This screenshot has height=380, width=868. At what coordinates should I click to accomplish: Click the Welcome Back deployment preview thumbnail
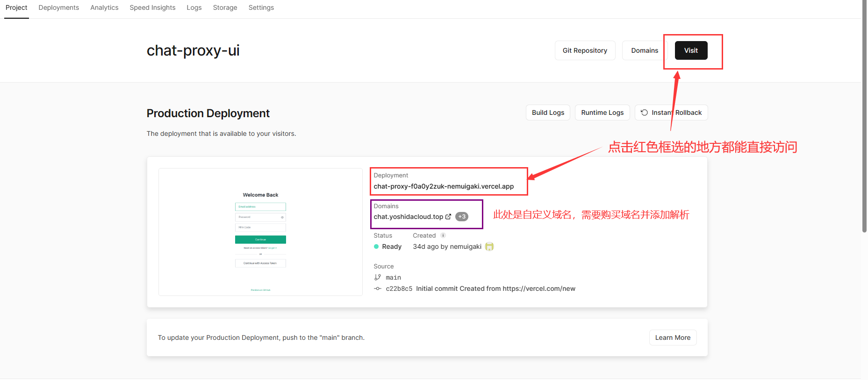[x=260, y=232]
